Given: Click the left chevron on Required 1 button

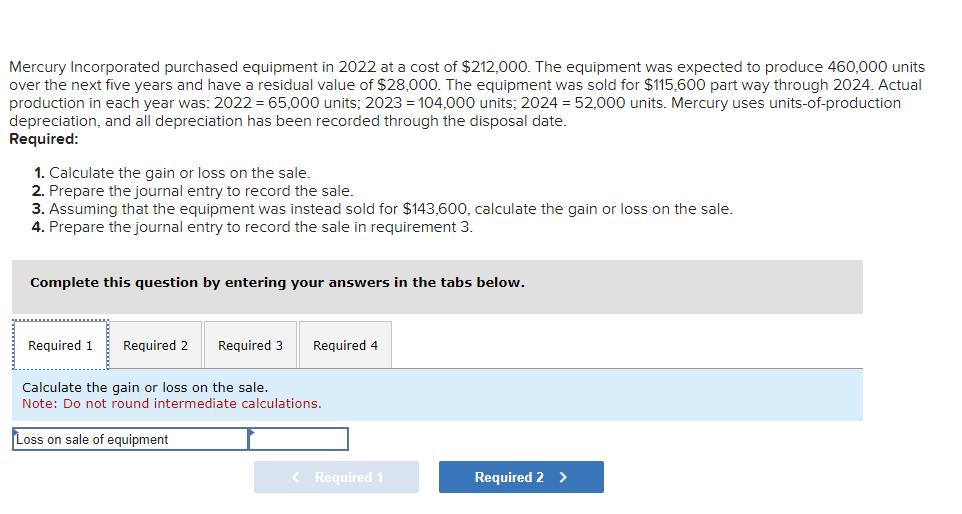Looking at the screenshot, I should click(296, 477).
